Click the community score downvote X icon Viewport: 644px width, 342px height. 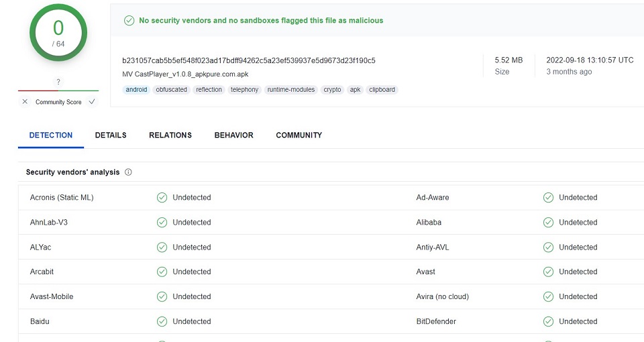pos(25,101)
